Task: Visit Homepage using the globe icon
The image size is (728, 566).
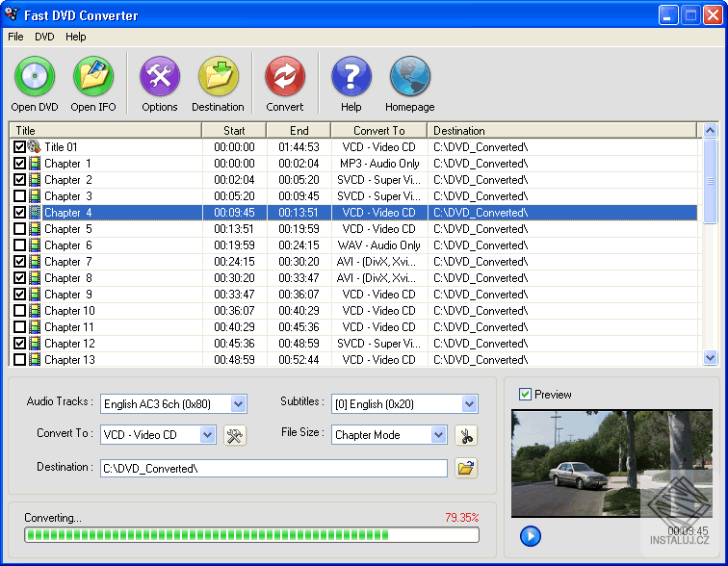Action: tap(410, 77)
